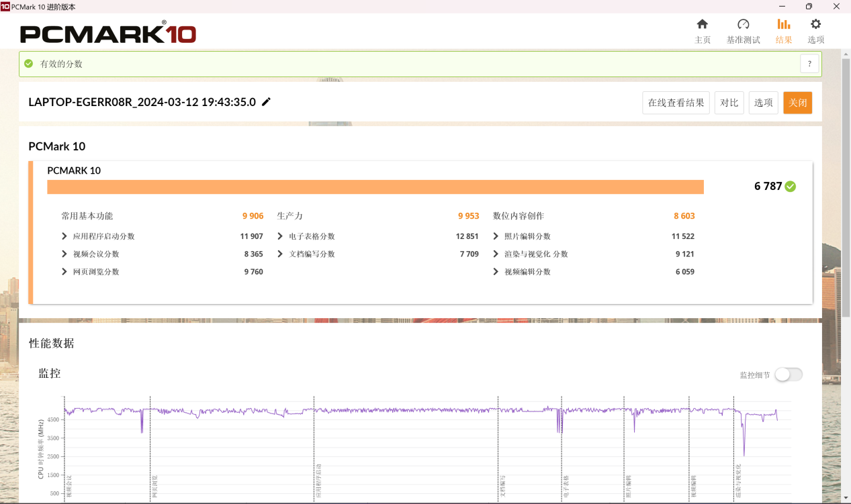Click the 数位内容创作 score 8 603

[684, 216]
